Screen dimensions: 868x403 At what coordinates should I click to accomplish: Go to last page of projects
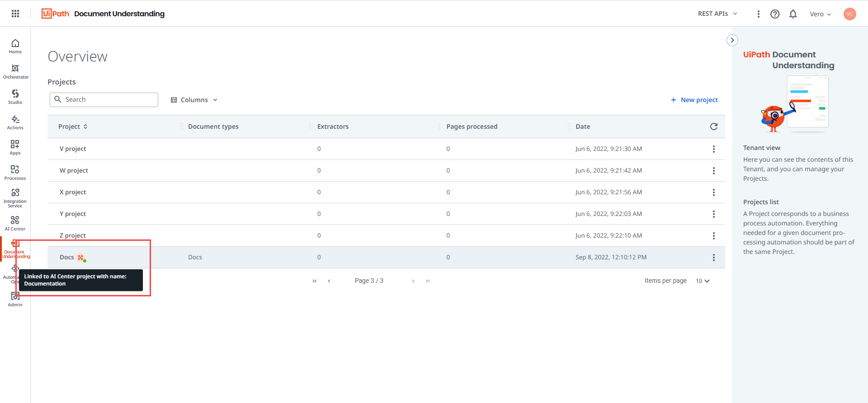click(x=428, y=281)
